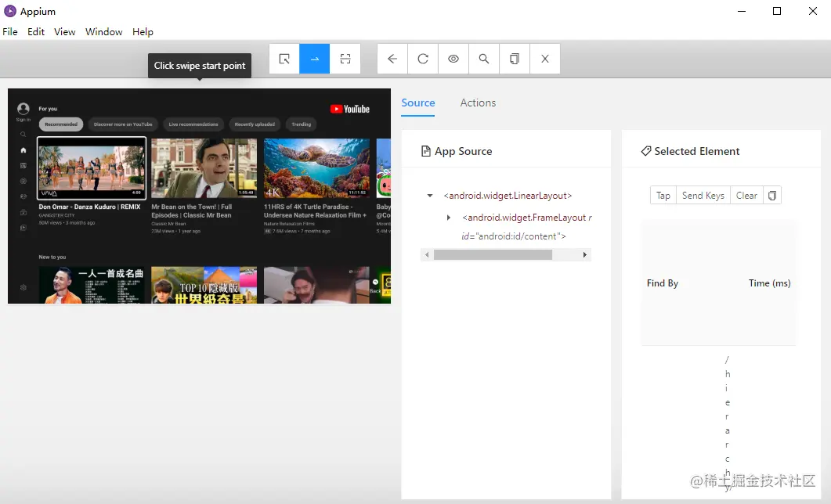Open the Source tab

coord(417,103)
